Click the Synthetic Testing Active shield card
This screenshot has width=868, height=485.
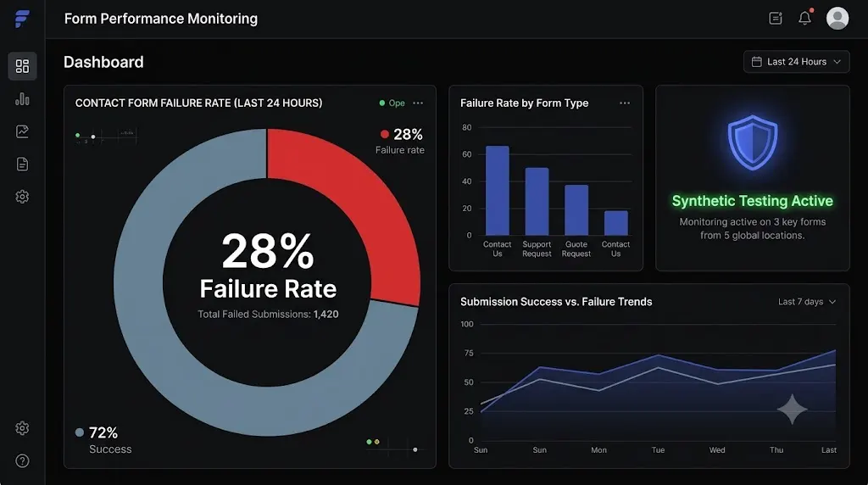tap(753, 178)
